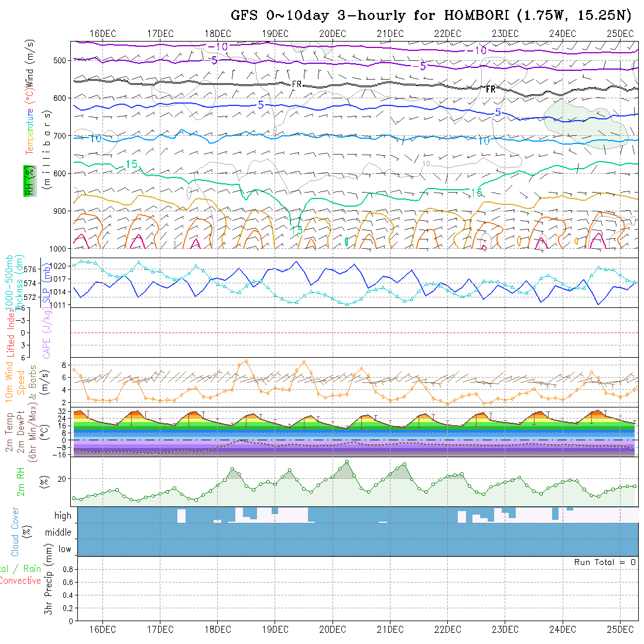Select 25DEC on the bottom time axis
The width and height of the screenshot is (644, 644).
(620, 629)
